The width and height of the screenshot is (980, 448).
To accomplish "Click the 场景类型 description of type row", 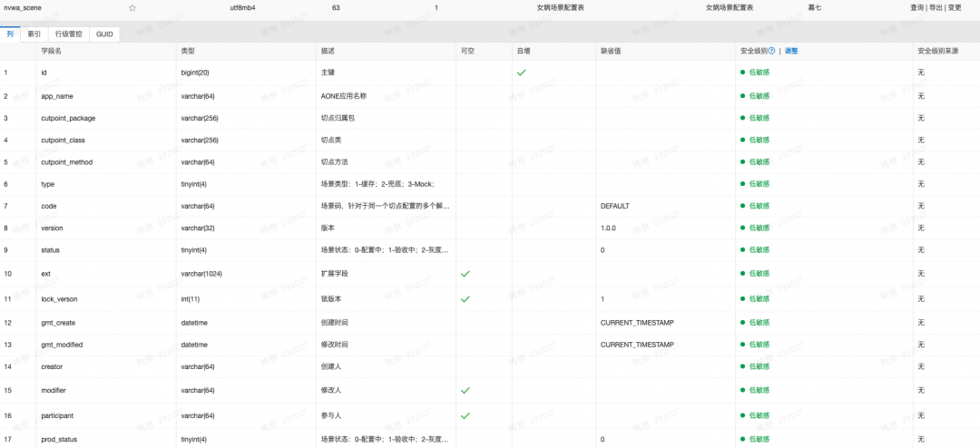I will (377, 184).
